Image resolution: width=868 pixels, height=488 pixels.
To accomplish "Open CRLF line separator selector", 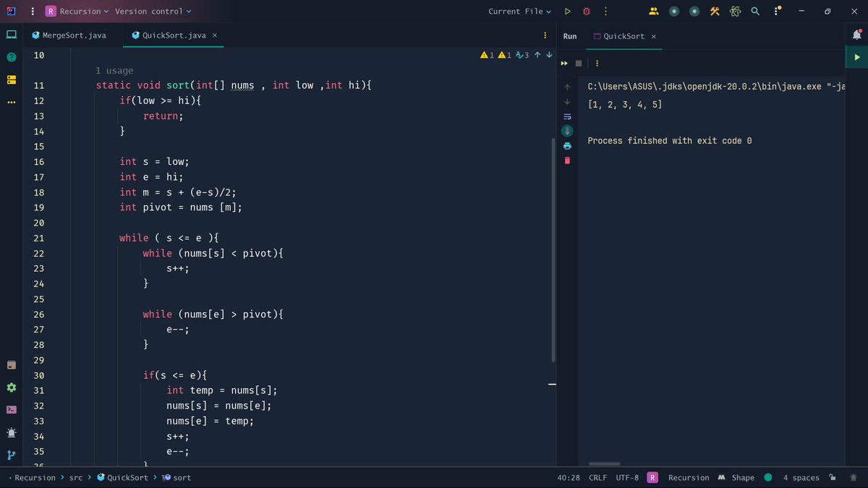I will click(x=597, y=477).
